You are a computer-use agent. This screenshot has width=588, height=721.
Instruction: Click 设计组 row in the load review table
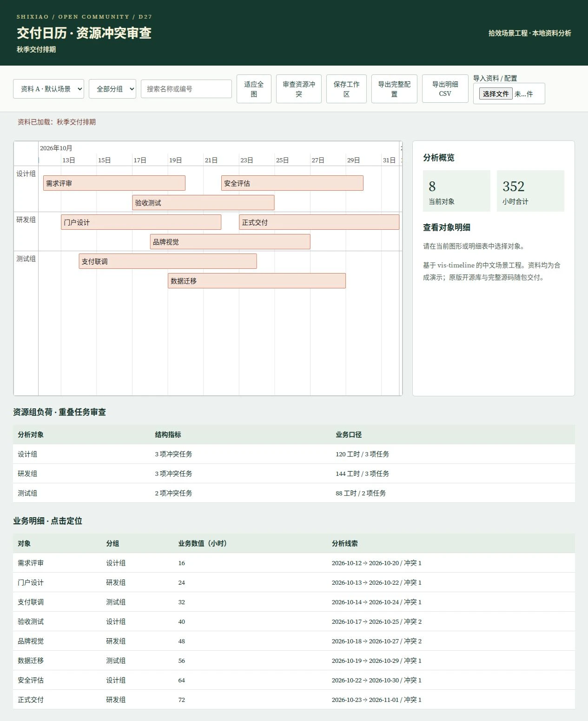click(x=294, y=454)
